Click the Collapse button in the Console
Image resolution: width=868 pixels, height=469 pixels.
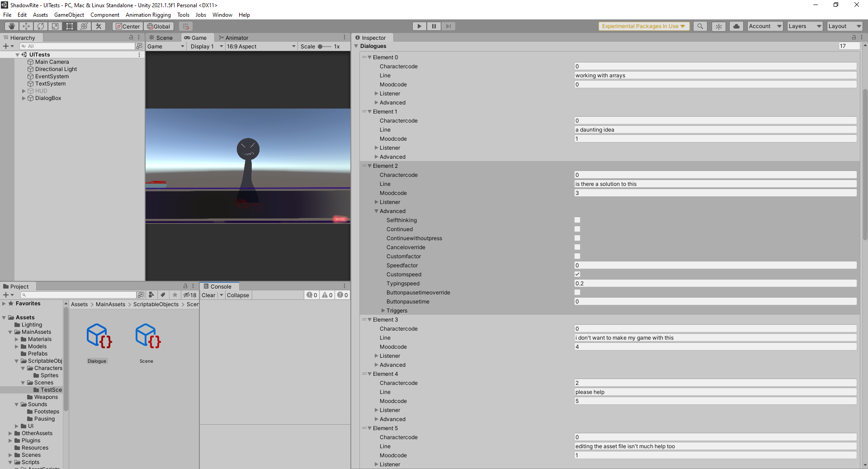[x=238, y=295]
